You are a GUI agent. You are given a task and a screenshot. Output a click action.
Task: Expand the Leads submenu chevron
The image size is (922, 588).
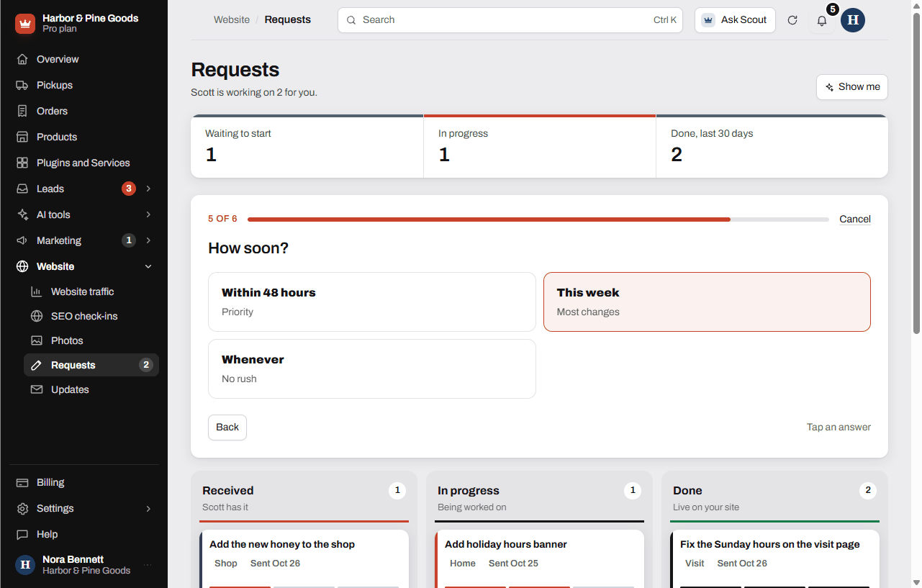(148, 189)
